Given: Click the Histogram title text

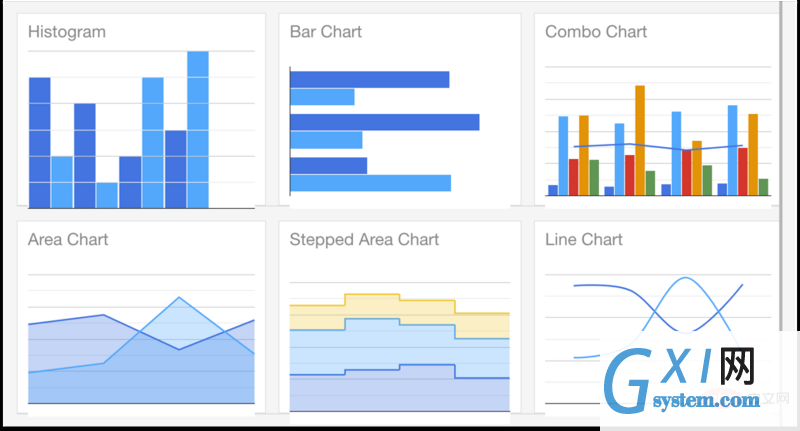Looking at the screenshot, I should click(x=67, y=32).
